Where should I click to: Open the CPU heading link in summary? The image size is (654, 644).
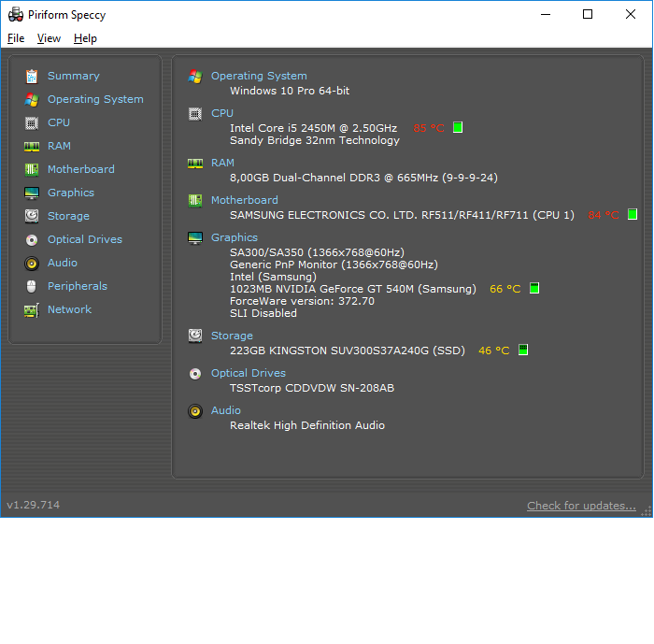(222, 113)
